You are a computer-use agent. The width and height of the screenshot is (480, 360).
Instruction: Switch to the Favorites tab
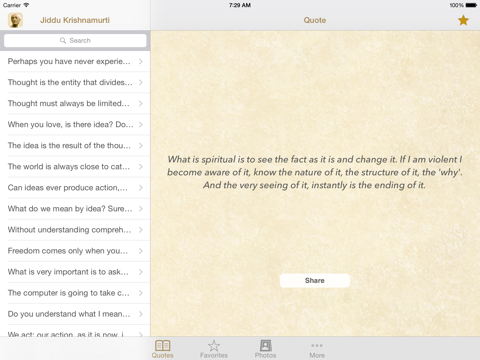click(x=214, y=349)
